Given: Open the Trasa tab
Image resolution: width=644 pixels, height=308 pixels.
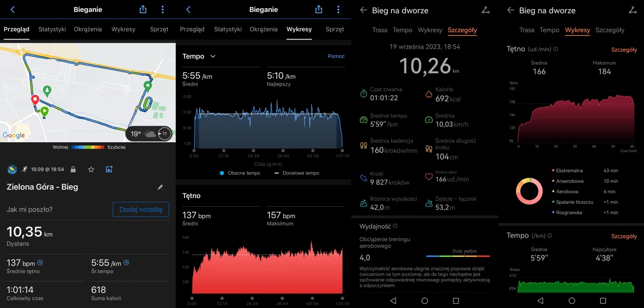Looking at the screenshot, I should (x=379, y=30).
